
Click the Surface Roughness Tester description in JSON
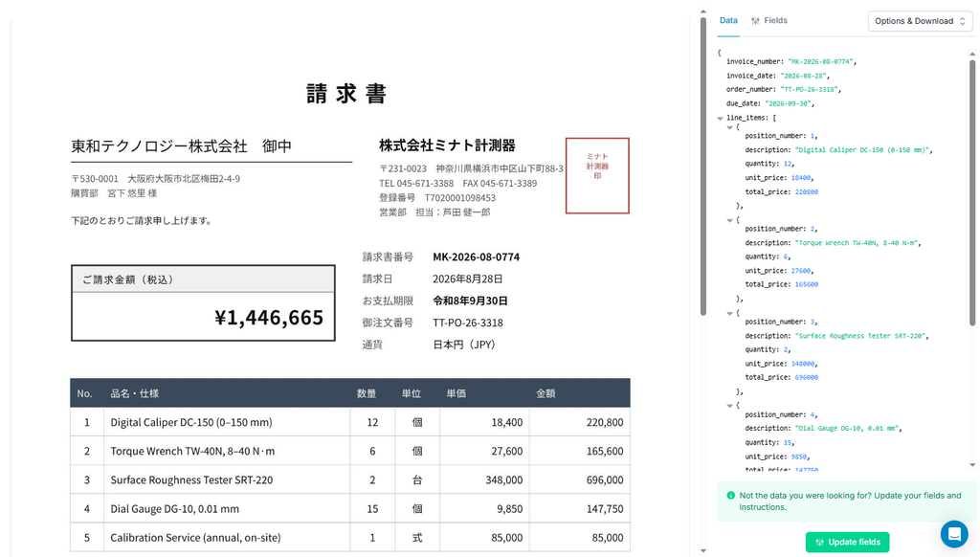click(x=860, y=336)
